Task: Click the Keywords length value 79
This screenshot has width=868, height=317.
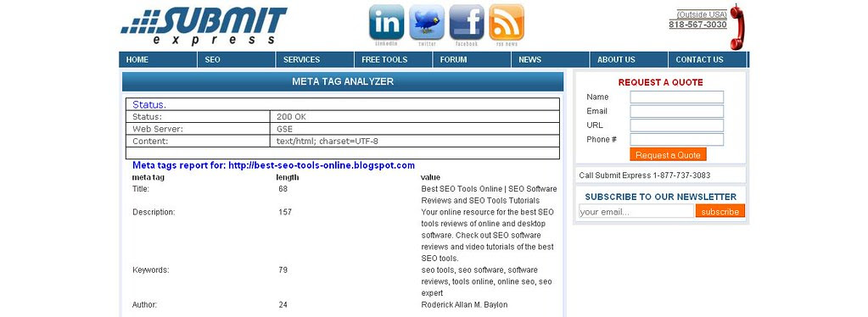Action: [283, 270]
